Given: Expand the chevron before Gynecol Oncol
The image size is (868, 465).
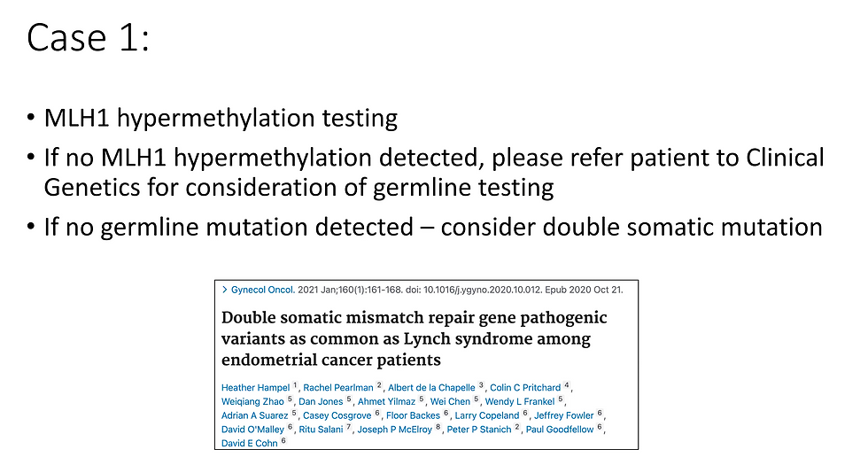Looking at the screenshot, I should (x=224, y=290).
